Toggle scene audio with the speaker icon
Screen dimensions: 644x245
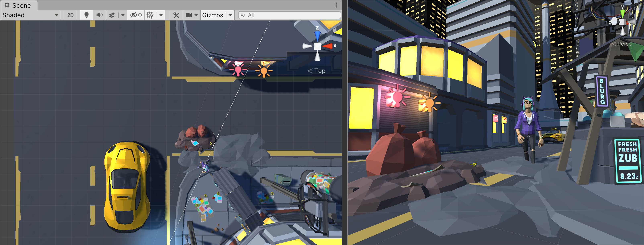coord(100,15)
